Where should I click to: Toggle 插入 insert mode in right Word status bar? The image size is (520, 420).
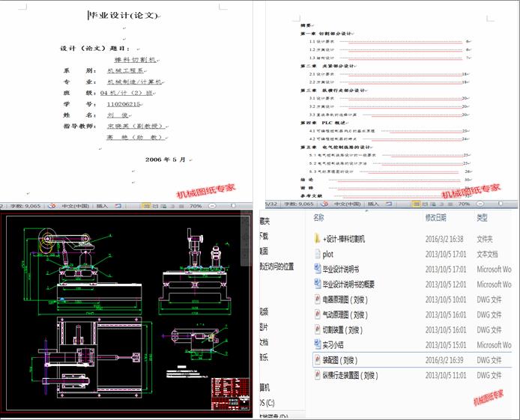(x=374, y=204)
